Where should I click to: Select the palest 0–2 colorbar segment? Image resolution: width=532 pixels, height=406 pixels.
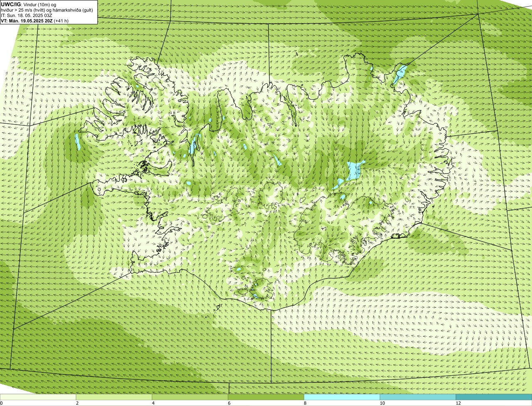(38, 397)
